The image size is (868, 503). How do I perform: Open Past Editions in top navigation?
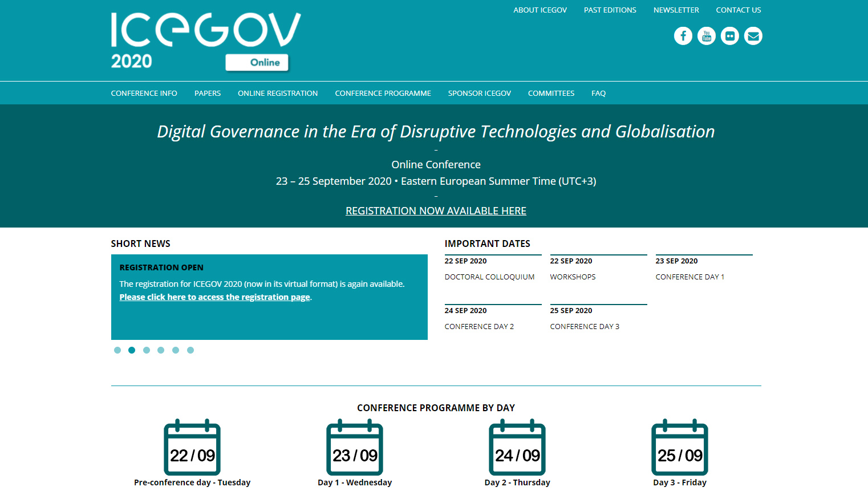[610, 10]
